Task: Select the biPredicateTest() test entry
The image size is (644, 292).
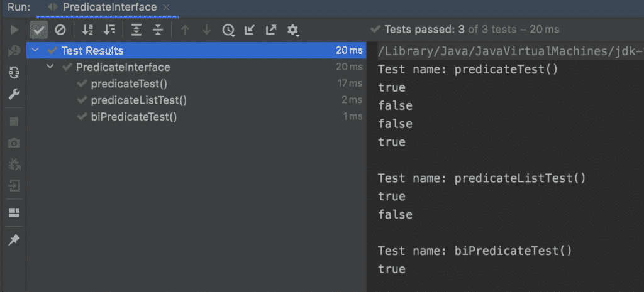Action: tap(133, 116)
